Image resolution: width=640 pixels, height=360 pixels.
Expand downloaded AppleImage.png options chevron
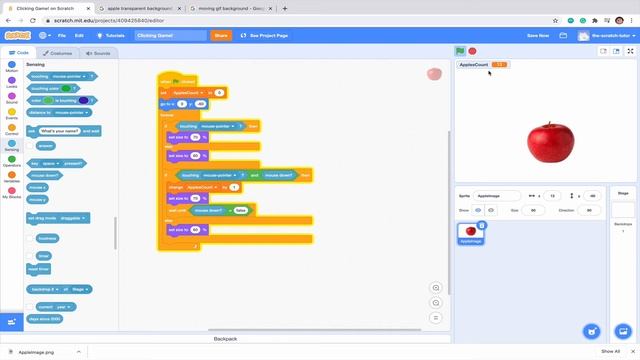pos(78,352)
